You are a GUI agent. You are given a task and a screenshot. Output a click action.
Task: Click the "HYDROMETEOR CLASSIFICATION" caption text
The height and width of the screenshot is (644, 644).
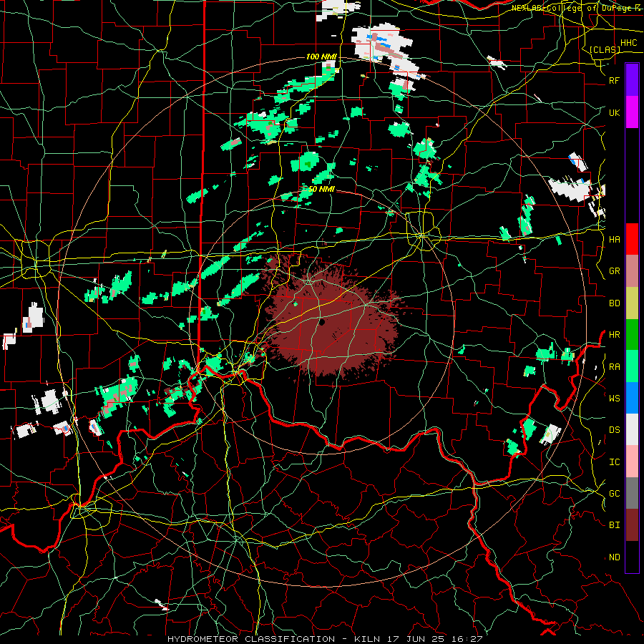(x=251, y=639)
